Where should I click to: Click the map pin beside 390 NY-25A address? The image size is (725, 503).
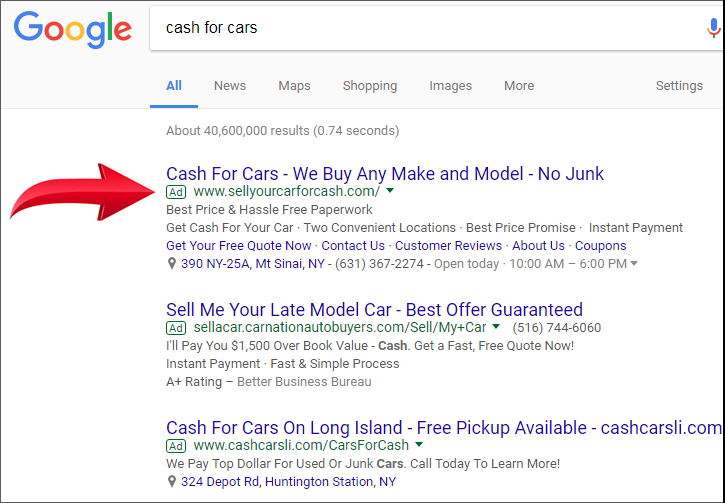172,264
